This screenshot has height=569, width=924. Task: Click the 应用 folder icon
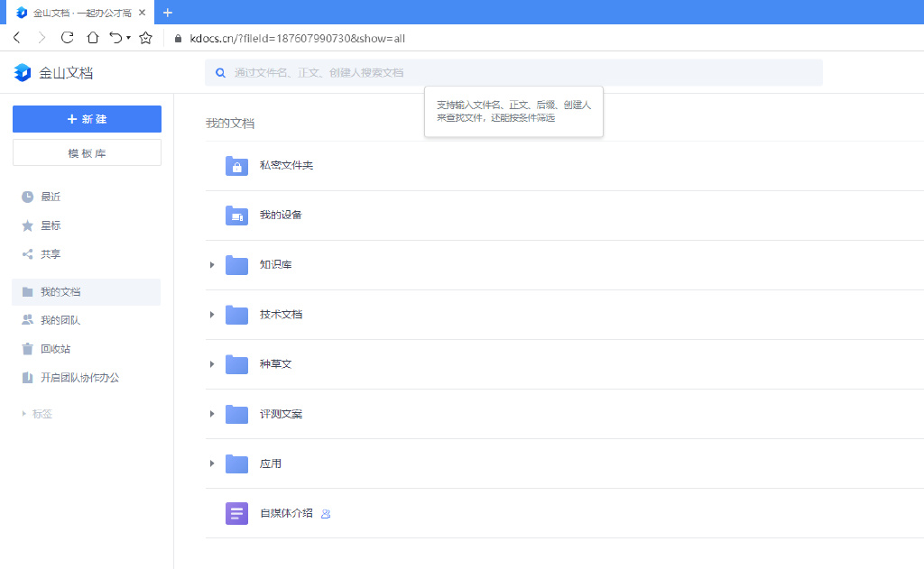pyautogui.click(x=237, y=464)
